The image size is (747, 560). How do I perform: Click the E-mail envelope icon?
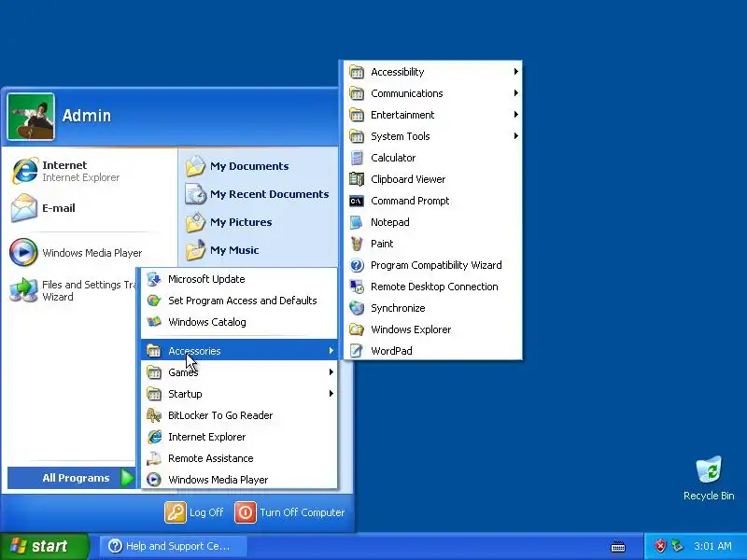pos(24,208)
